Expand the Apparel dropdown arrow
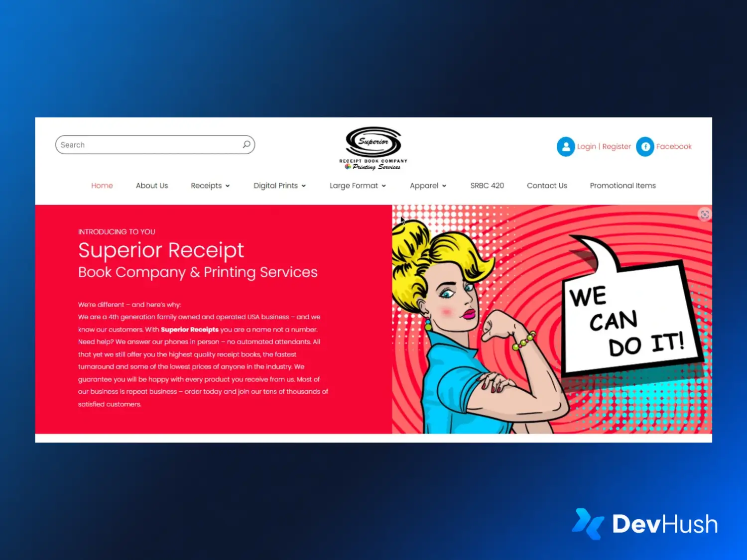747x560 pixels. coord(444,186)
